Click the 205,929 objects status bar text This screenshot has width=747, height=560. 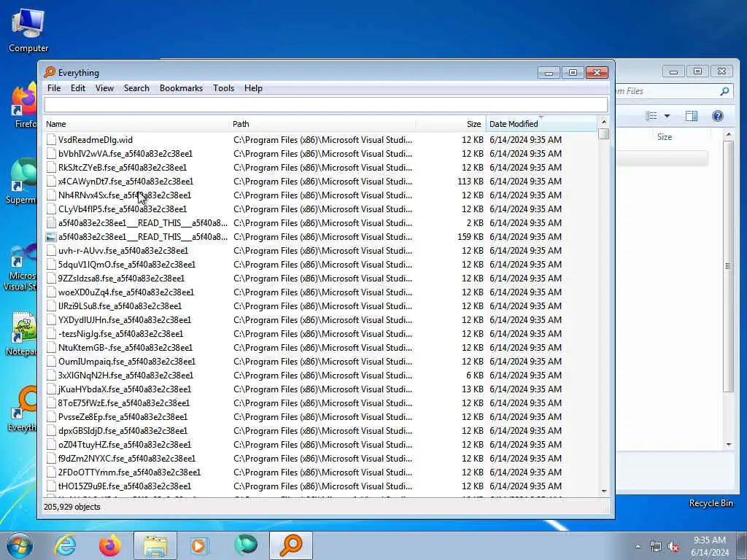coord(72,507)
